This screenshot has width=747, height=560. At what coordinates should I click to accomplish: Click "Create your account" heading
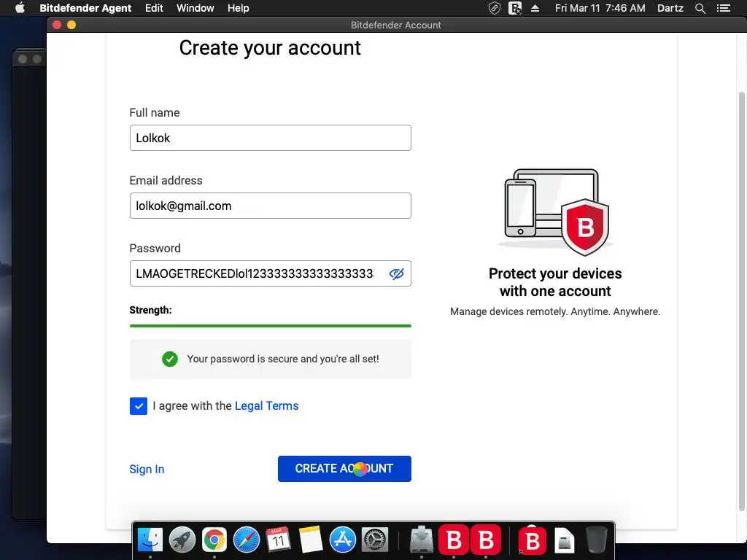270,47
